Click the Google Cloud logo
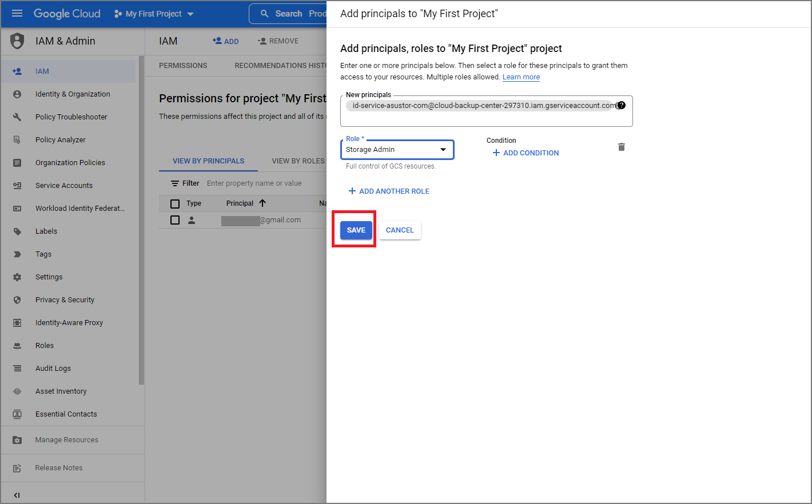The width and height of the screenshot is (812, 504). (x=67, y=13)
